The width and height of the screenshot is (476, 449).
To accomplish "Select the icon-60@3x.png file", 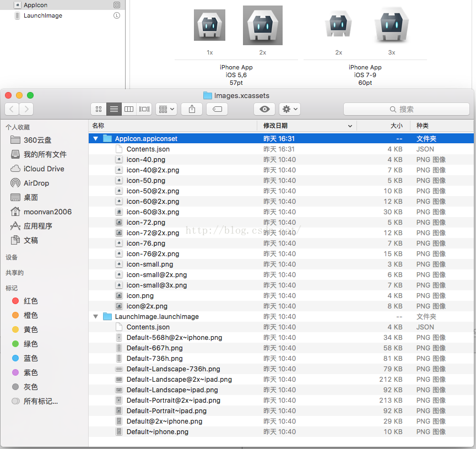I will (x=281, y=212).
